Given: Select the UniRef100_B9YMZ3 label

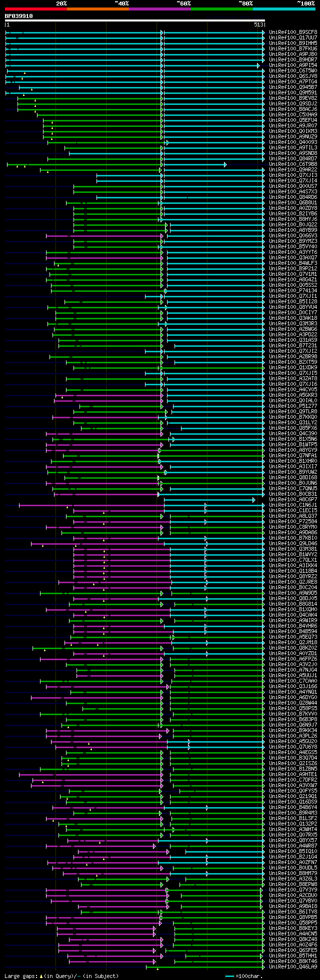Looking at the screenshot, I should tap(293, 241).
